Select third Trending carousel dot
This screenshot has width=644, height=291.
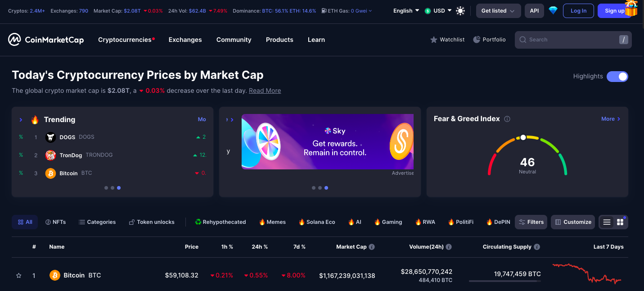coord(119,188)
